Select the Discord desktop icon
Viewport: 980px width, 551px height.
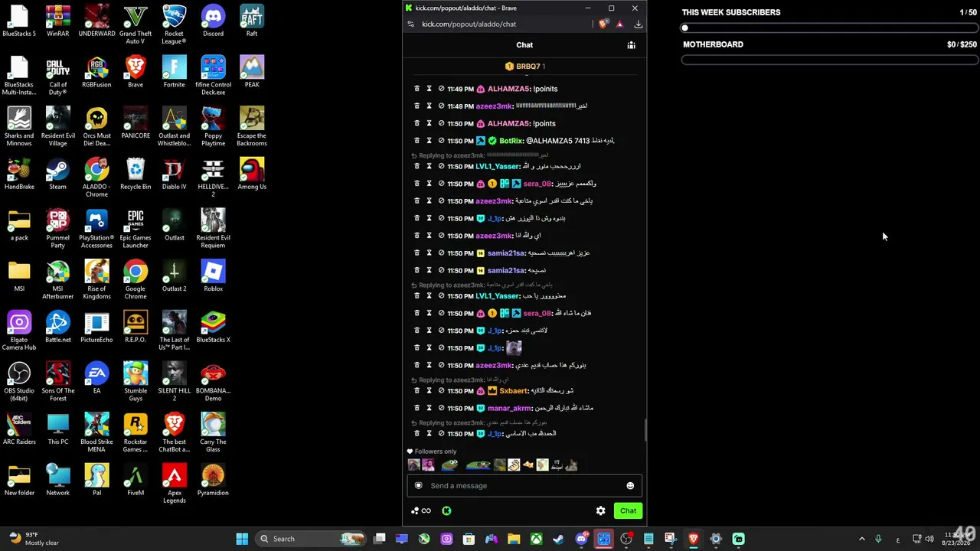(x=213, y=21)
